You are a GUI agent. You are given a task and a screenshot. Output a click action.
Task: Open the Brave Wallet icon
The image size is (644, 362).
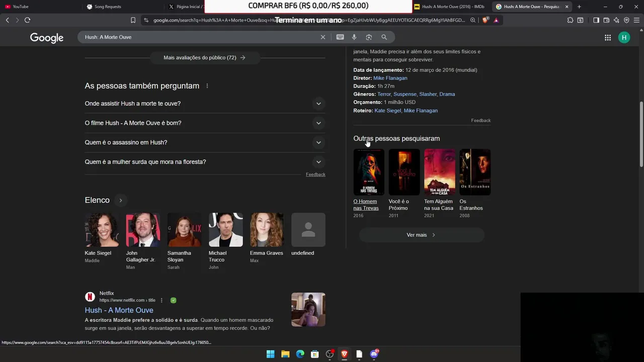606,20
